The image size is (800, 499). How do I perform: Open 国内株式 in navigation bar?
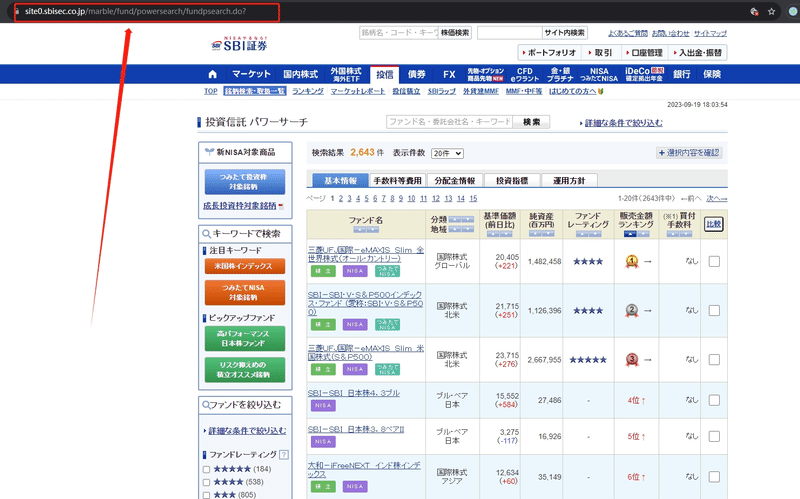[x=301, y=74]
